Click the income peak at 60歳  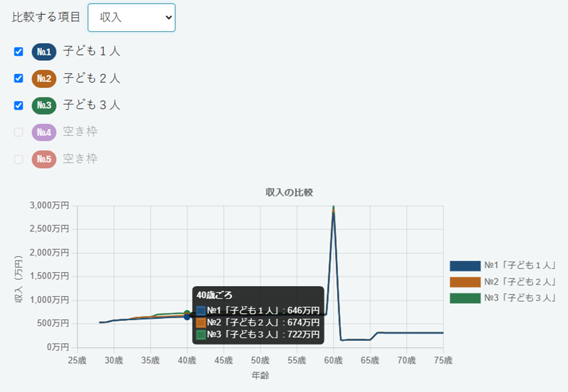tap(333, 207)
